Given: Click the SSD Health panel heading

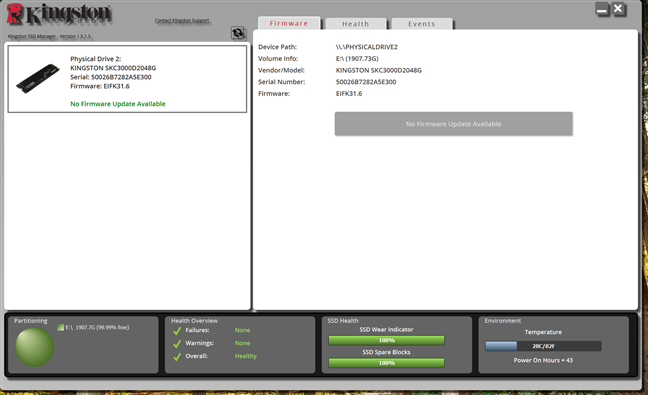Looking at the screenshot, I should coord(343,321).
